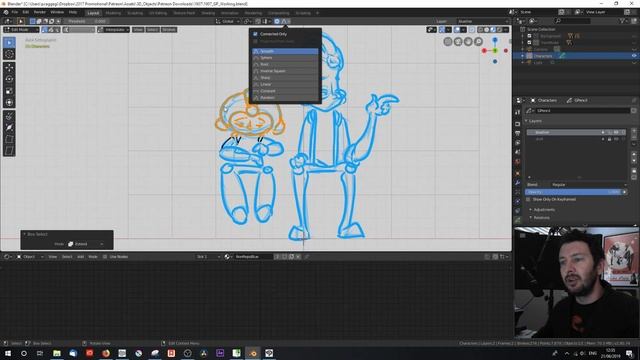Toggle lock on second grease pencil layer
Viewport: 640px width, 360px height.
[609, 139]
